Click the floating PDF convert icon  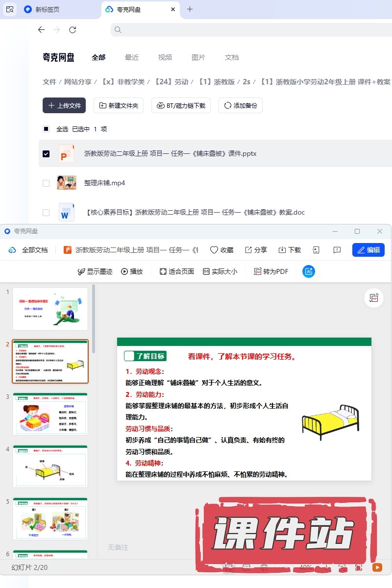(x=374, y=298)
